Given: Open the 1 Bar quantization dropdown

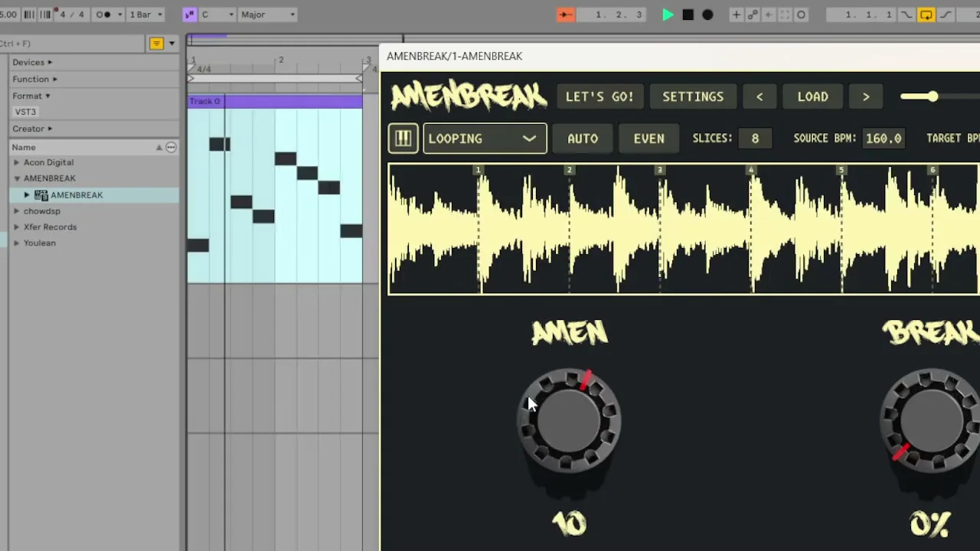Looking at the screenshot, I should (x=145, y=15).
